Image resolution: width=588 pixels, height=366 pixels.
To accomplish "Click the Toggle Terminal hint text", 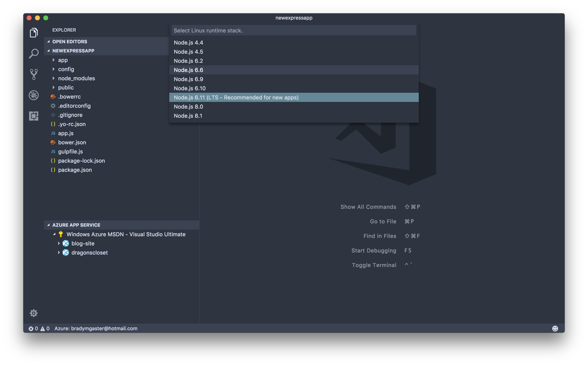I will 374,265.
